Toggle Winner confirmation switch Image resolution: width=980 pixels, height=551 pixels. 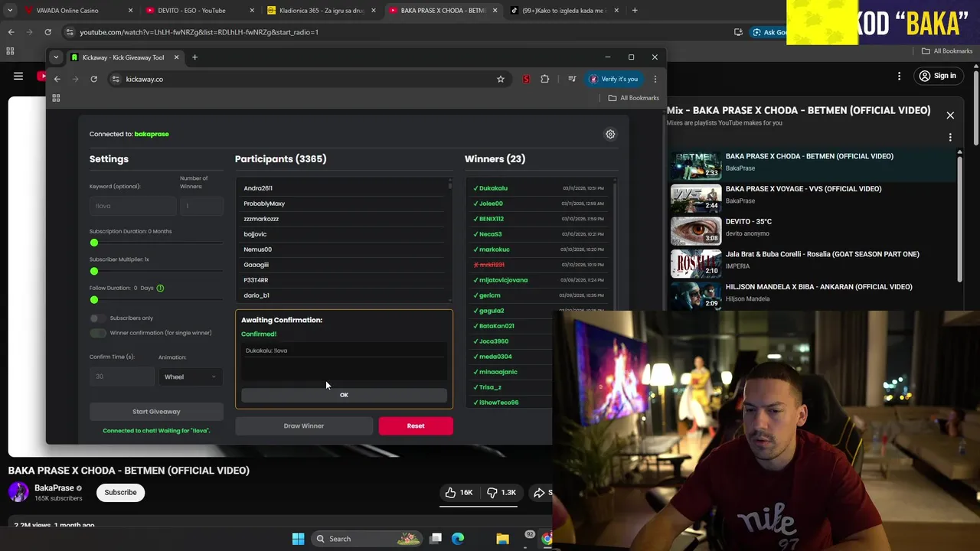point(98,333)
